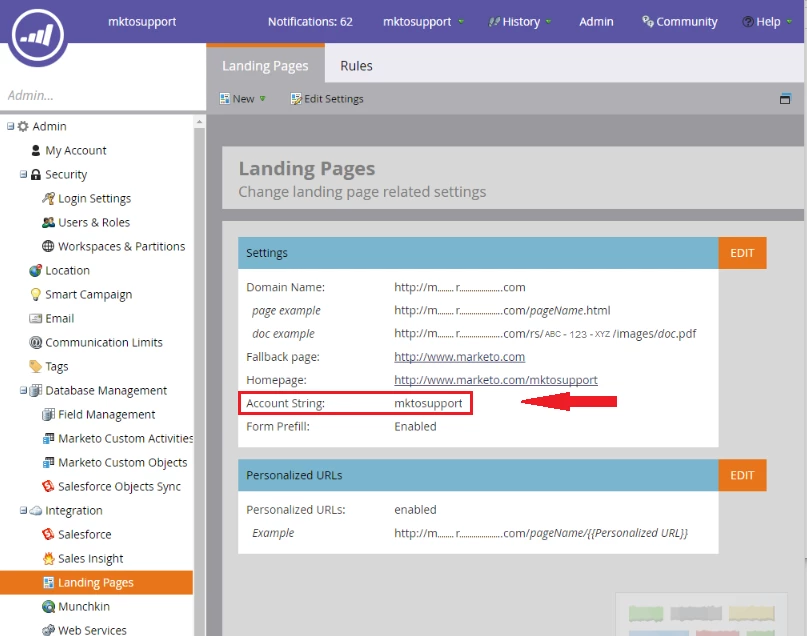Click the Landing Pages tree icon
807x636 pixels.
[48, 582]
